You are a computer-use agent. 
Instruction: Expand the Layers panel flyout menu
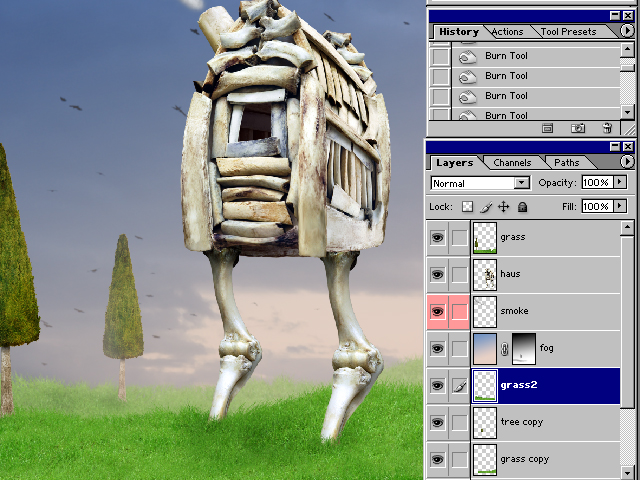coord(627,162)
